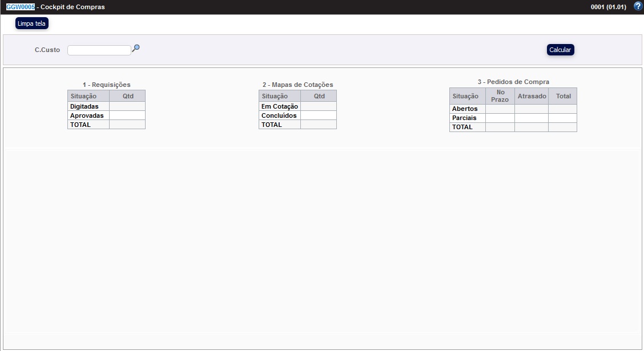Focus the C.Custo input field
The width and height of the screenshot is (644, 351).
(99, 50)
